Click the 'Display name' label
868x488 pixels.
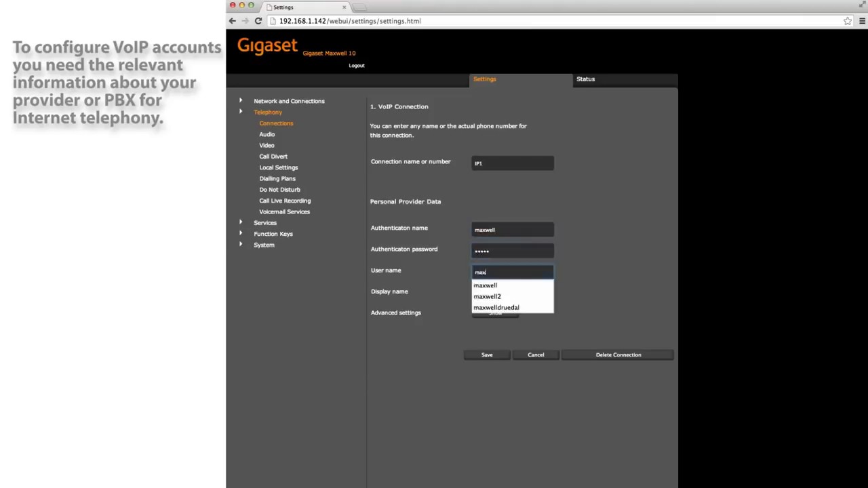pyautogui.click(x=389, y=291)
